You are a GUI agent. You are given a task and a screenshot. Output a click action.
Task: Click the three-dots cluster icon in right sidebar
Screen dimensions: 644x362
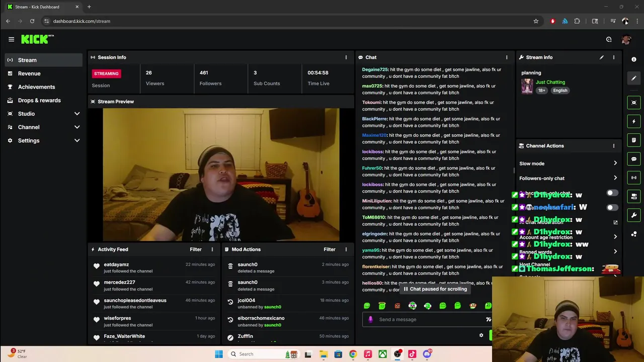(x=634, y=234)
